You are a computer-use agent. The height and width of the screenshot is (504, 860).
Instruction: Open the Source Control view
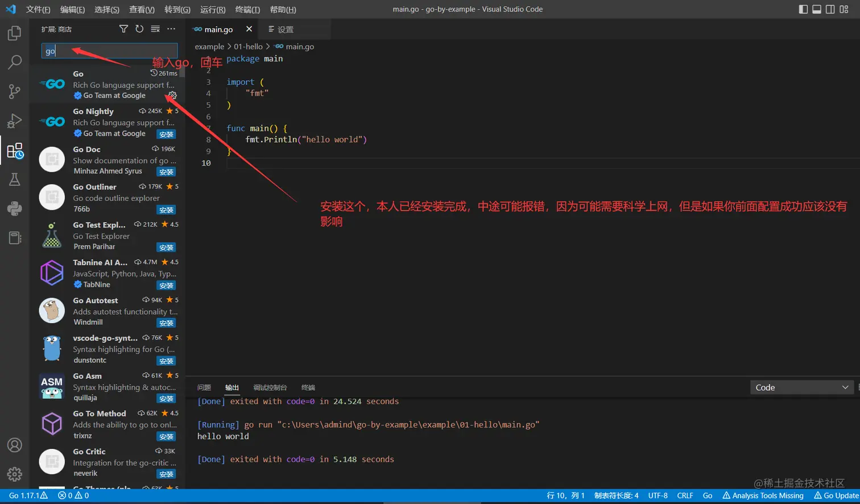point(15,91)
